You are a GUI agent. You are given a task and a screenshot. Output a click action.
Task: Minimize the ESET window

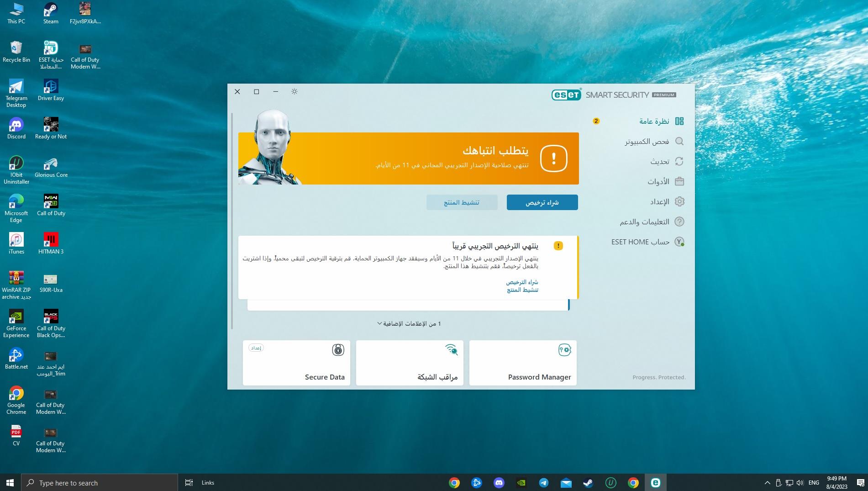click(x=275, y=91)
